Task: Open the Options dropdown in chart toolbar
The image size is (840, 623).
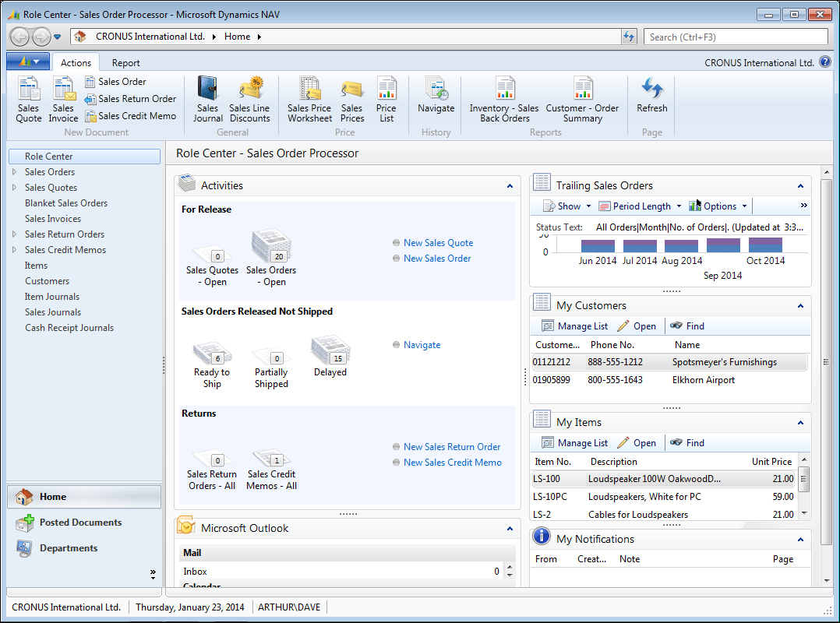Action: coord(718,206)
